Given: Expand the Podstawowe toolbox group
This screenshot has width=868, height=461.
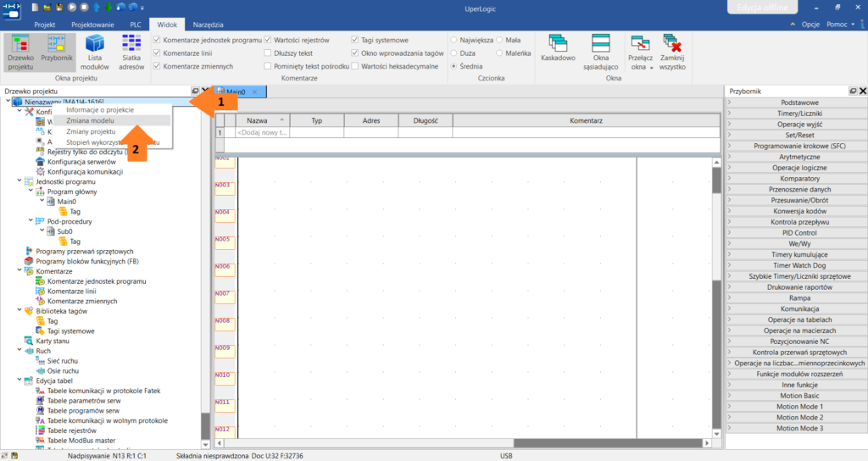Looking at the screenshot, I should tap(730, 103).
